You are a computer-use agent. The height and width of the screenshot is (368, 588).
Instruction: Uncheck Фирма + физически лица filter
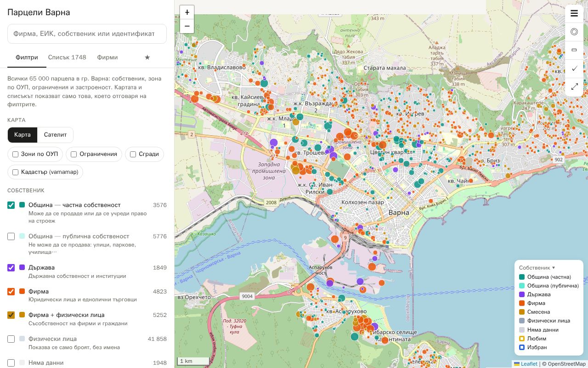[11, 315]
